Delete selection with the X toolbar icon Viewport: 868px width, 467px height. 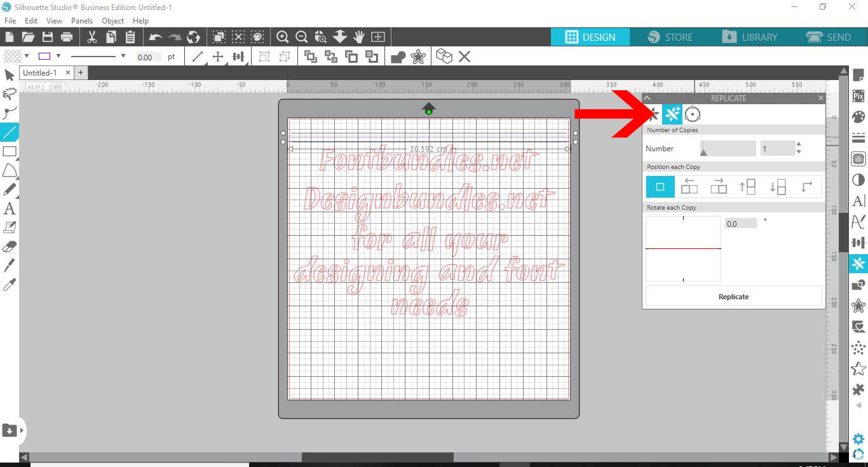click(465, 57)
